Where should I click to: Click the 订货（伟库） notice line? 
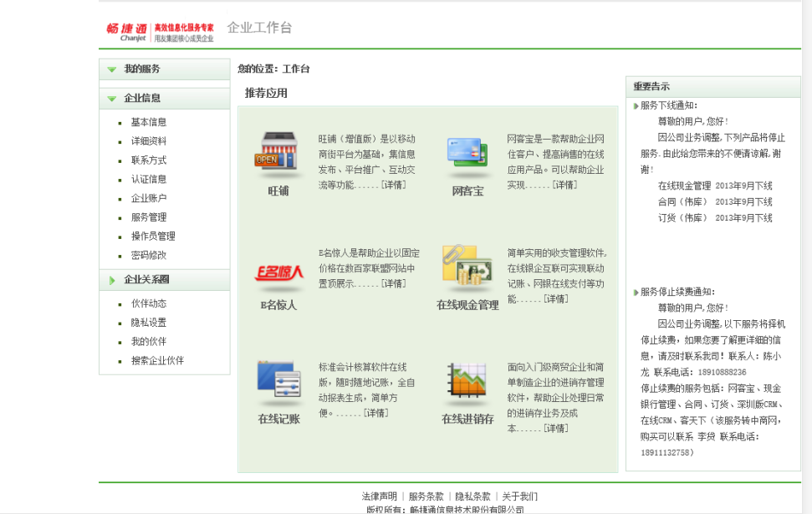point(715,218)
